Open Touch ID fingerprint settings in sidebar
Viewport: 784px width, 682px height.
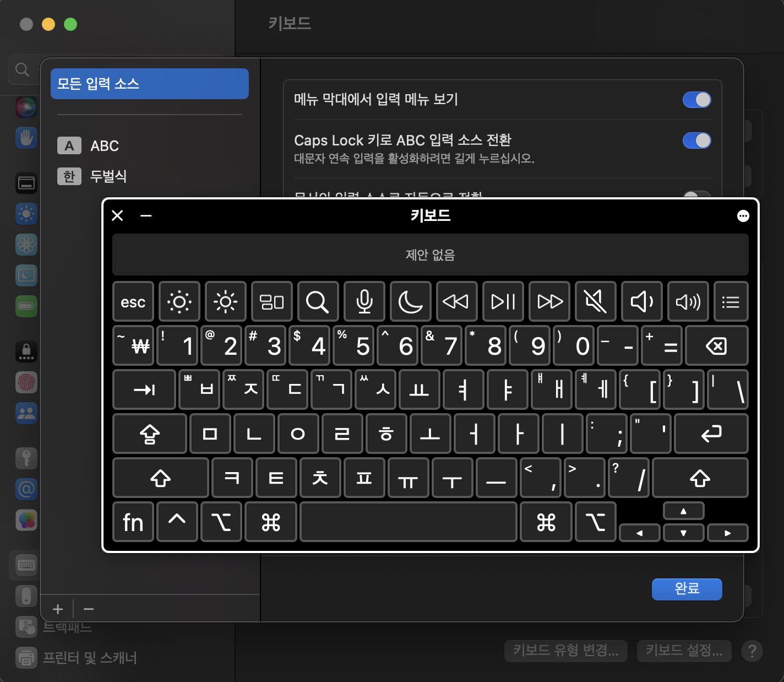pos(26,382)
